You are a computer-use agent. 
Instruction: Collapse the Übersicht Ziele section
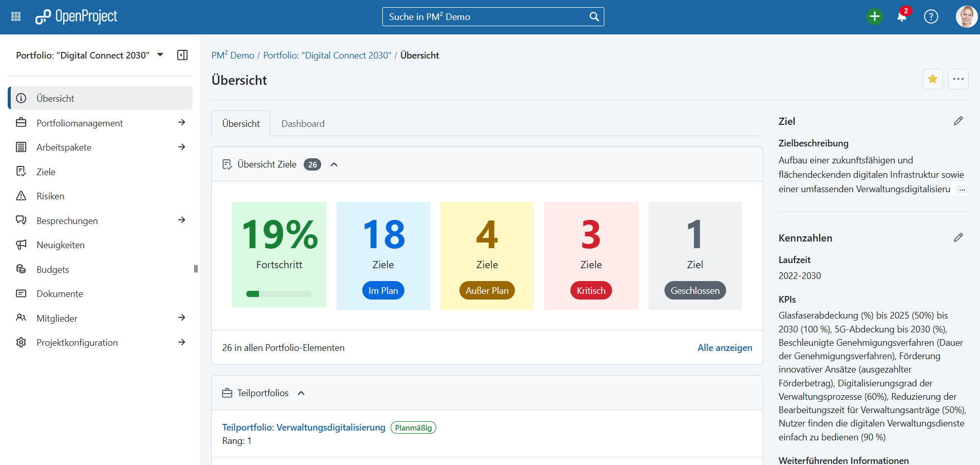(x=334, y=164)
